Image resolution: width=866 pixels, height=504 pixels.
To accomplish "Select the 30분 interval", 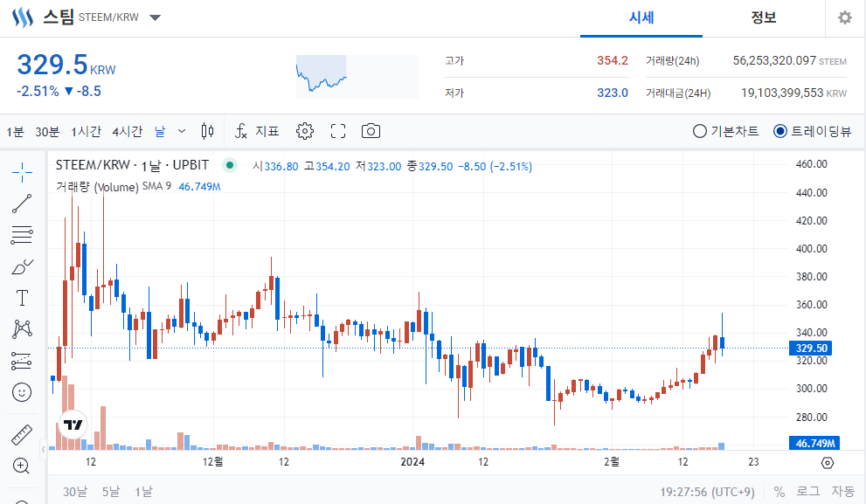I will pos(47,131).
